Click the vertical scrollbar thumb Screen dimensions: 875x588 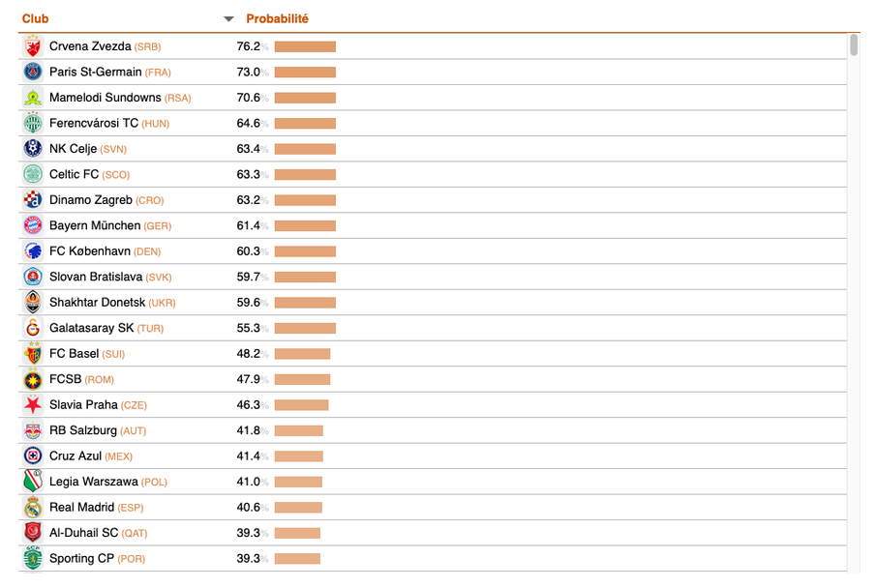(854, 45)
